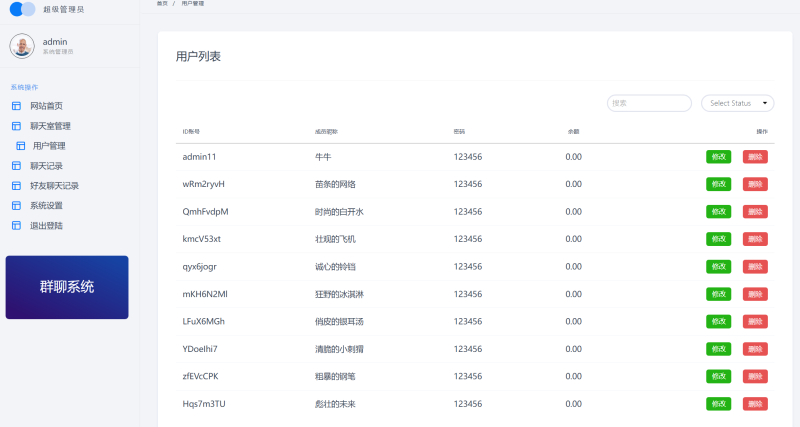Click the icon next to 聊天记录
This screenshot has width=800, height=427.
pos(16,166)
